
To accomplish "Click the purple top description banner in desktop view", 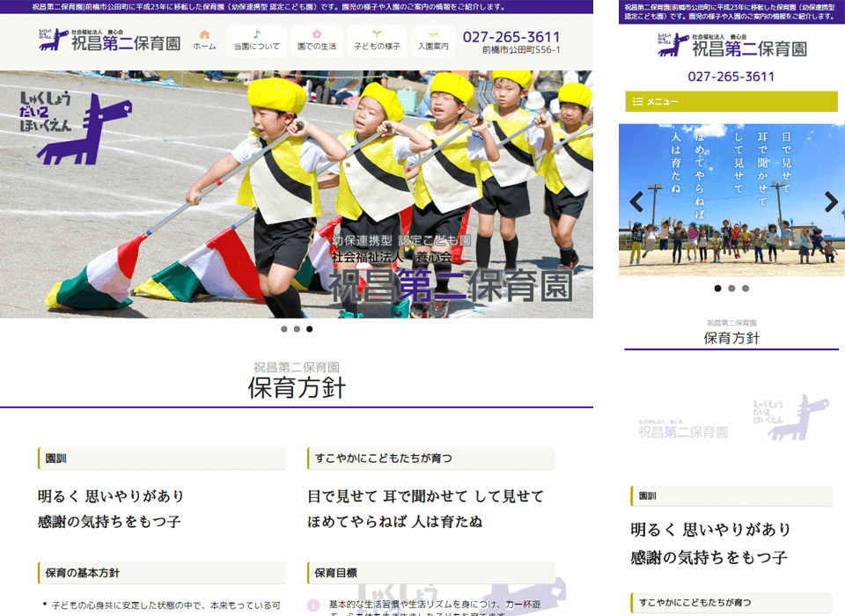I will tap(297, 7).
